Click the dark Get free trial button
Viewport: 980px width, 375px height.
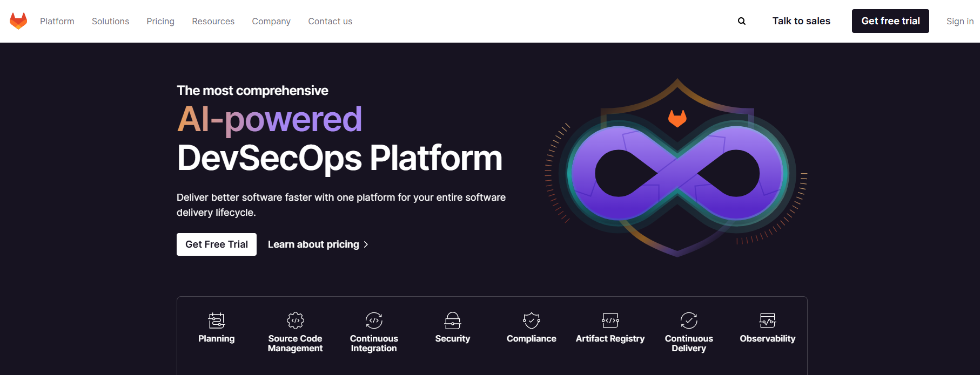click(890, 21)
